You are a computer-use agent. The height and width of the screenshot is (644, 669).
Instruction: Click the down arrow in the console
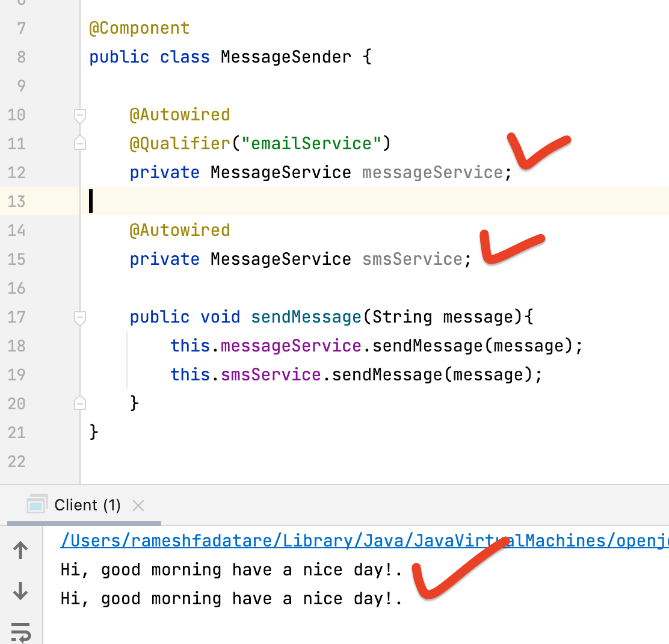click(20, 591)
